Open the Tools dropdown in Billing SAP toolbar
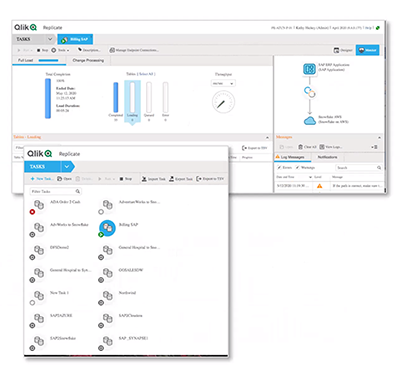 60,50
